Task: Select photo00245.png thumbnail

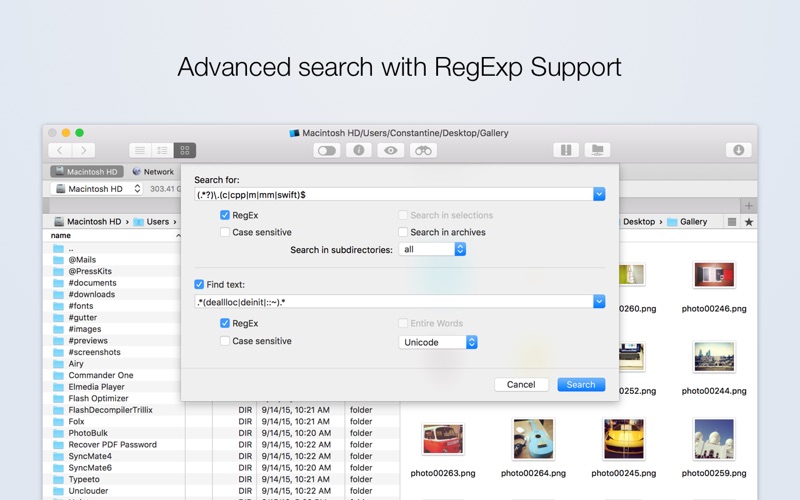Action: tap(623, 439)
